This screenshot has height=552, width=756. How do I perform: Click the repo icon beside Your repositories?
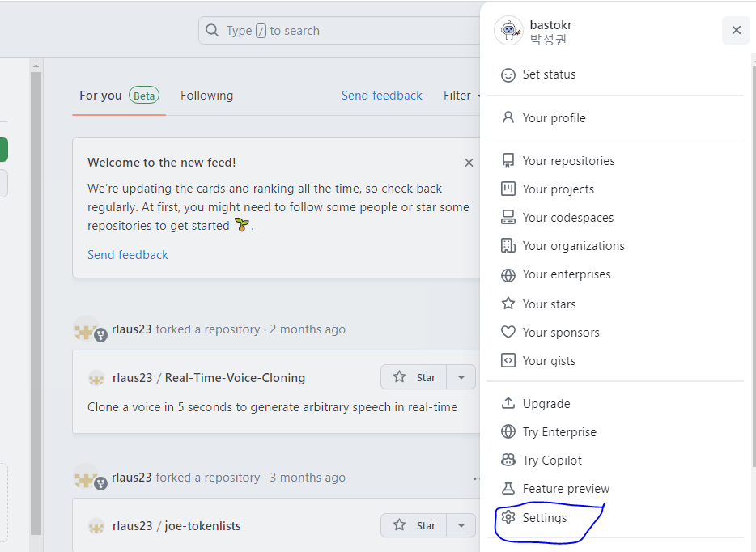[x=508, y=160]
